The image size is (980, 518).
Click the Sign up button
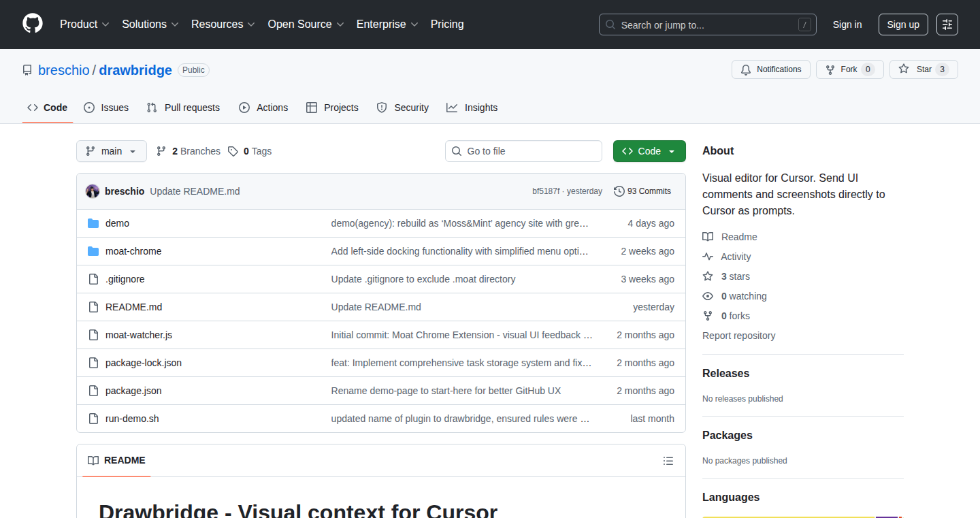pyautogui.click(x=903, y=25)
